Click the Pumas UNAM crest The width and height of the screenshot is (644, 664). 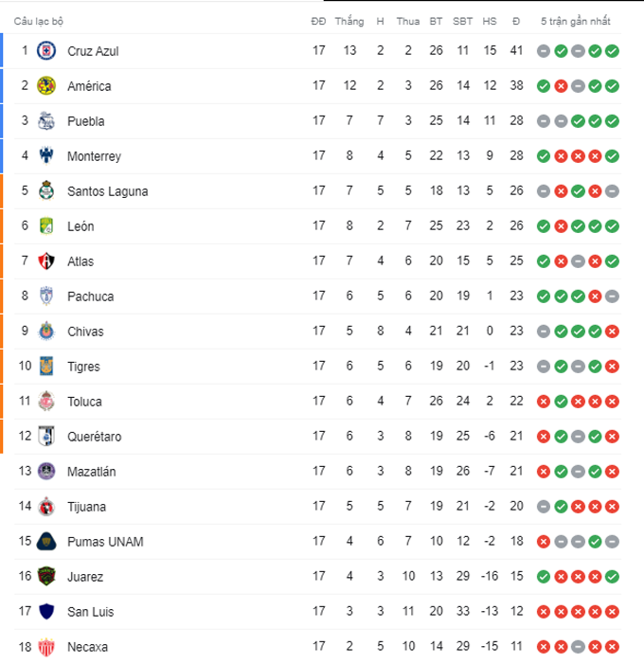pyautogui.click(x=46, y=542)
